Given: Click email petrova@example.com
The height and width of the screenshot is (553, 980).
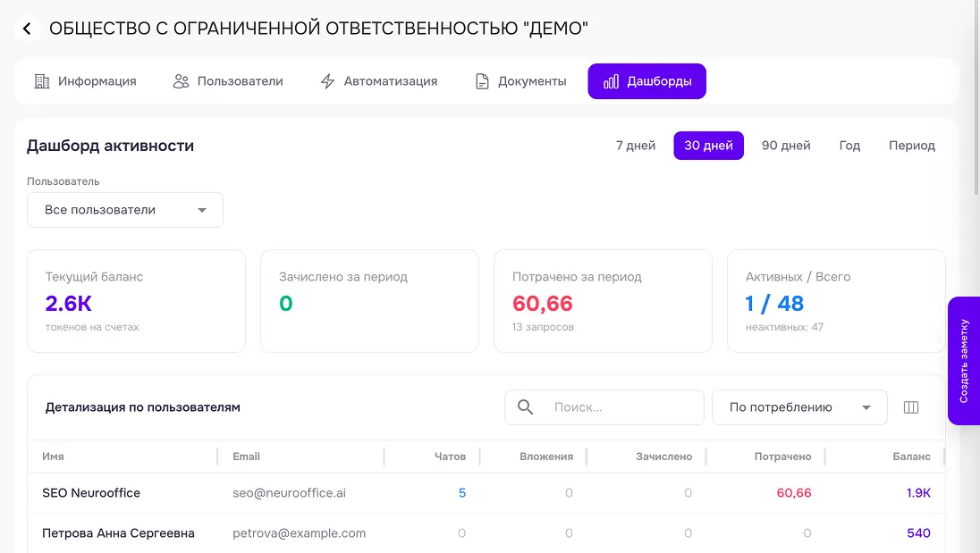Looking at the screenshot, I should click(299, 533).
